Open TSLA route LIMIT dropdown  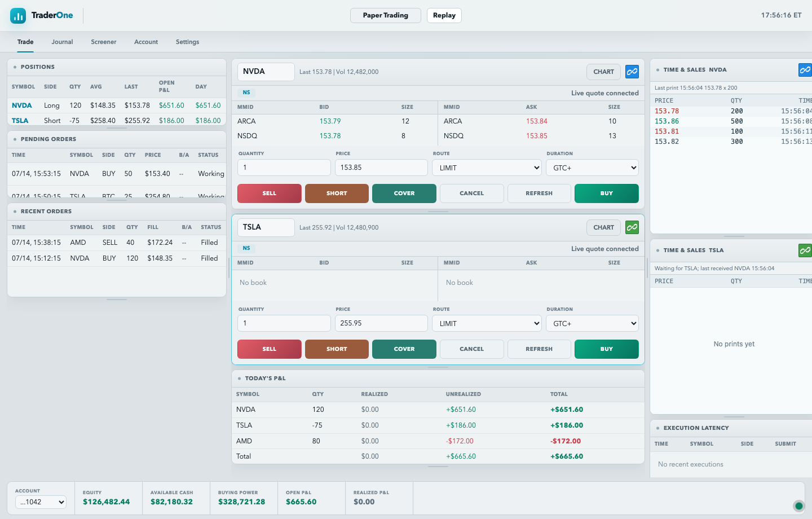pyautogui.click(x=487, y=323)
